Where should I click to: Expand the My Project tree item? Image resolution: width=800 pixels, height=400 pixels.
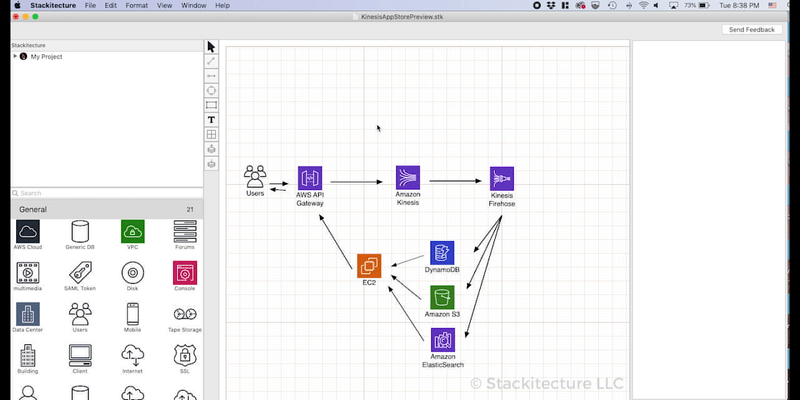coord(15,57)
